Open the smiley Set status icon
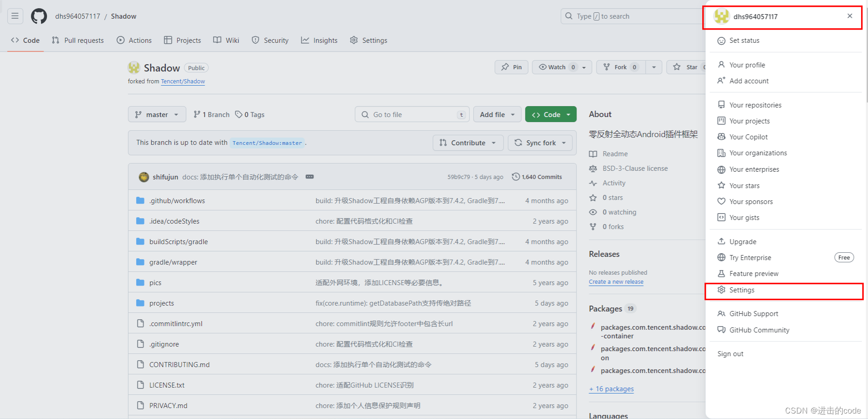The image size is (868, 419). pyautogui.click(x=721, y=41)
